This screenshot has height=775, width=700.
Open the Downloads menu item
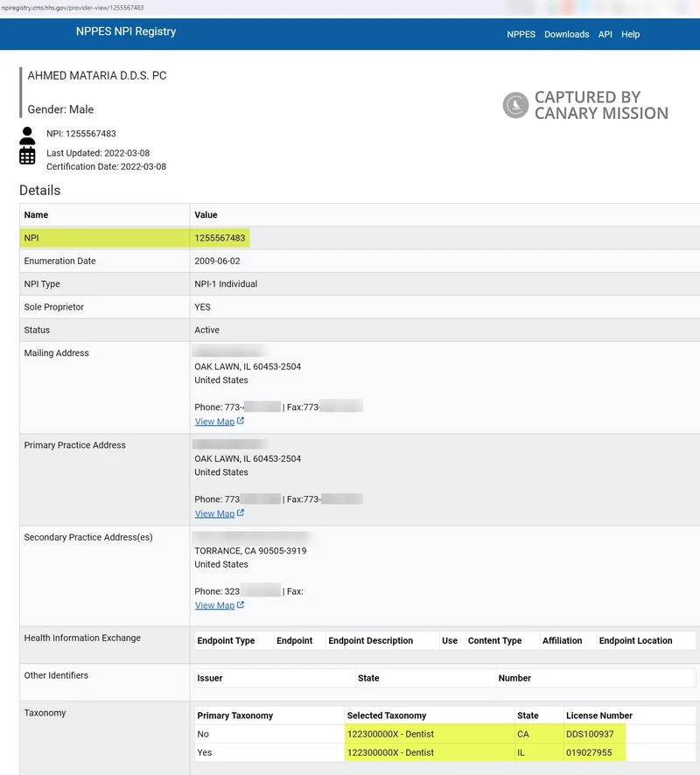567,34
